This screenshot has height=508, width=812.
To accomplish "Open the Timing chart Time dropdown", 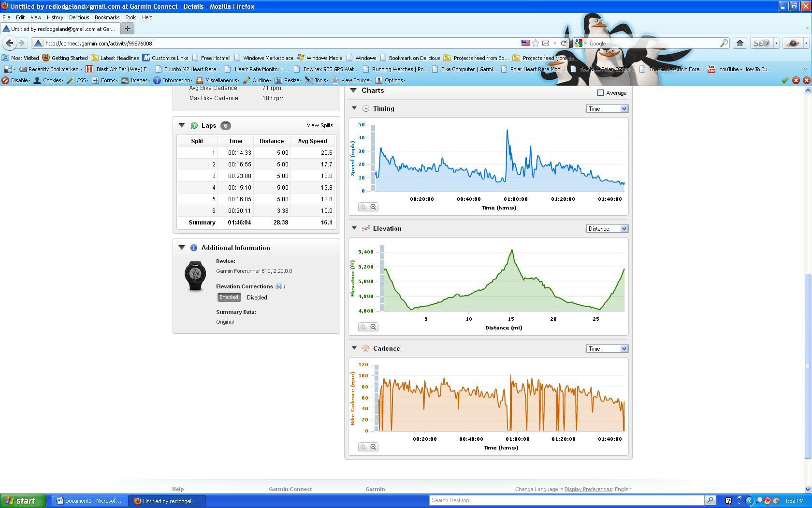I will (607, 109).
